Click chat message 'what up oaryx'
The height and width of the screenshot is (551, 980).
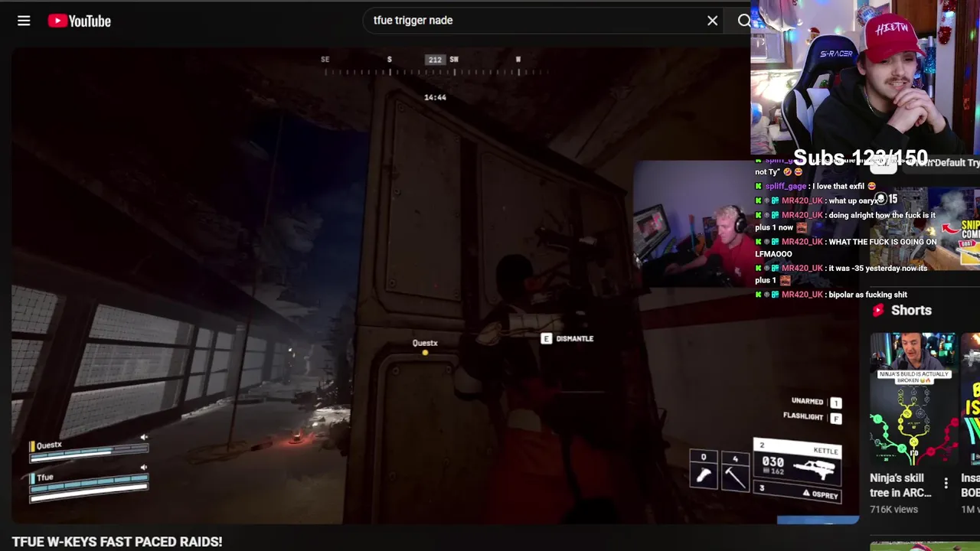tap(854, 201)
